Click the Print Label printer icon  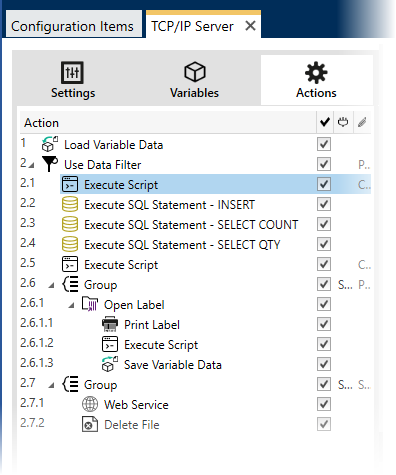tap(110, 324)
